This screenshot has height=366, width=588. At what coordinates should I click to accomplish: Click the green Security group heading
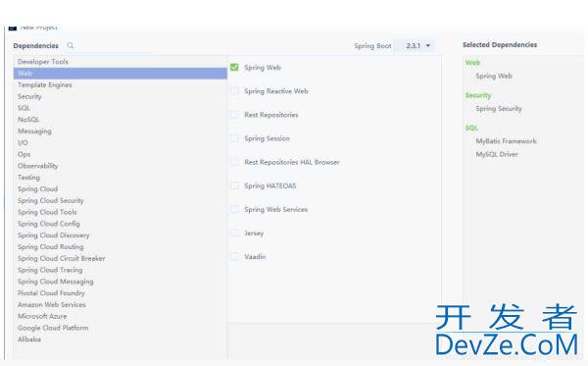(x=478, y=95)
